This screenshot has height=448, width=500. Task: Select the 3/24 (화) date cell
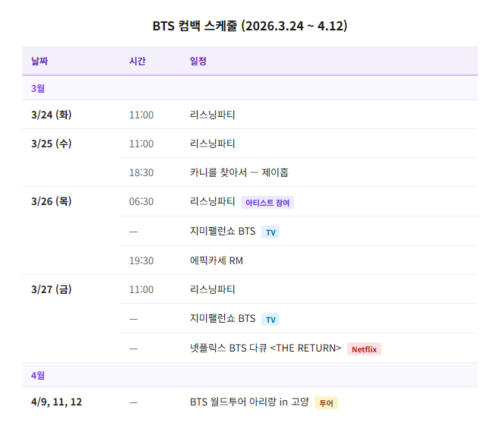coord(52,115)
